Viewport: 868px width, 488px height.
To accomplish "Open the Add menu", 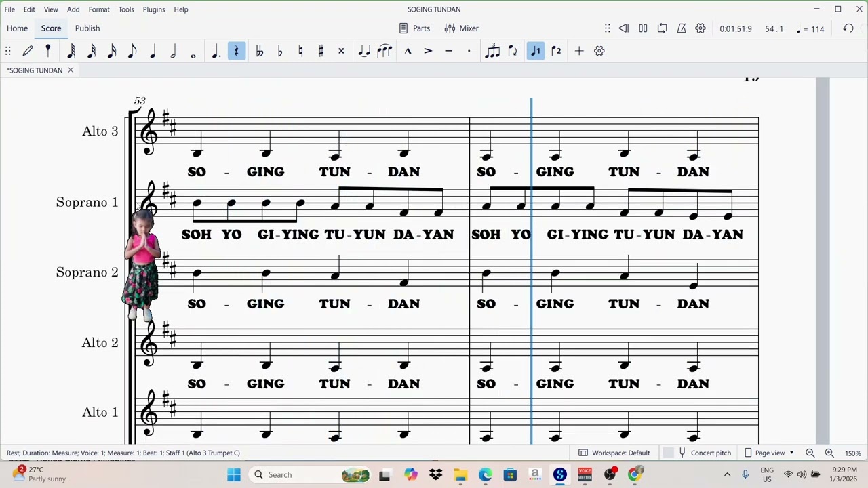I will click(x=73, y=9).
